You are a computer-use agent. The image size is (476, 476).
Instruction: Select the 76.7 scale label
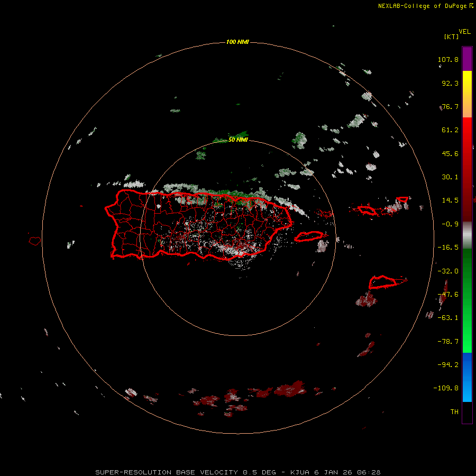click(x=450, y=106)
